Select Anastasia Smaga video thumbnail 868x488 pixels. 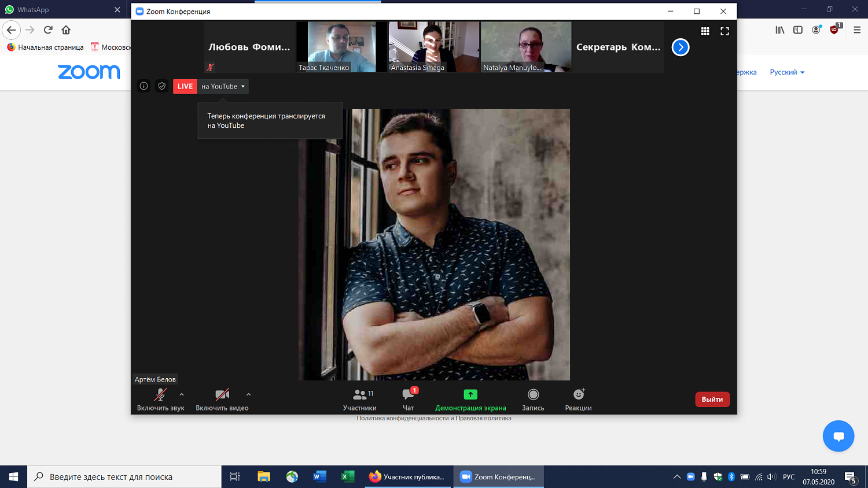coord(433,47)
